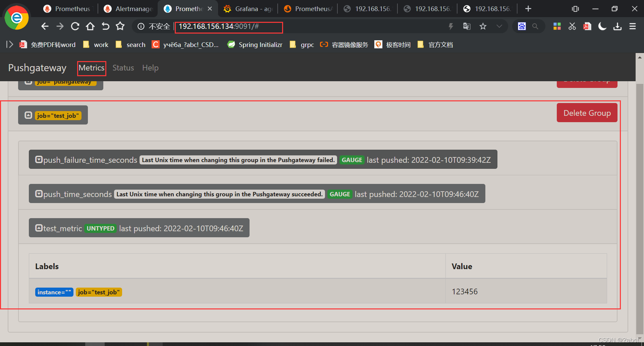Select the Metrics nav item
This screenshot has width=644, height=346.
pyautogui.click(x=92, y=68)
